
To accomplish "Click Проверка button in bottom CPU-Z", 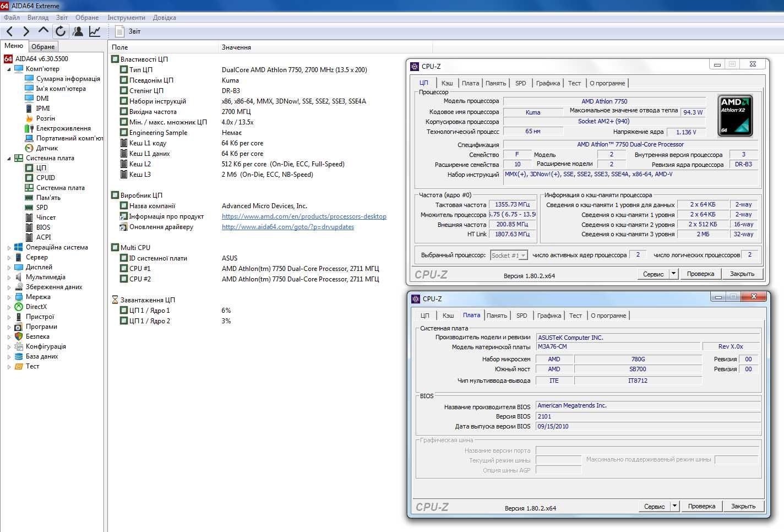I will pos(701,506).
